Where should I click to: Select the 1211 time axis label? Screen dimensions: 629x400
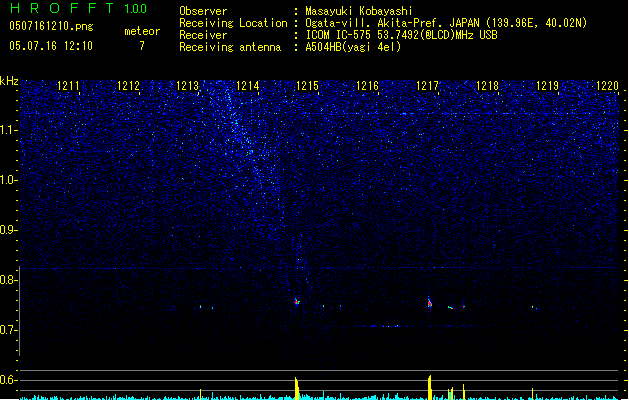tap(68, 86)
